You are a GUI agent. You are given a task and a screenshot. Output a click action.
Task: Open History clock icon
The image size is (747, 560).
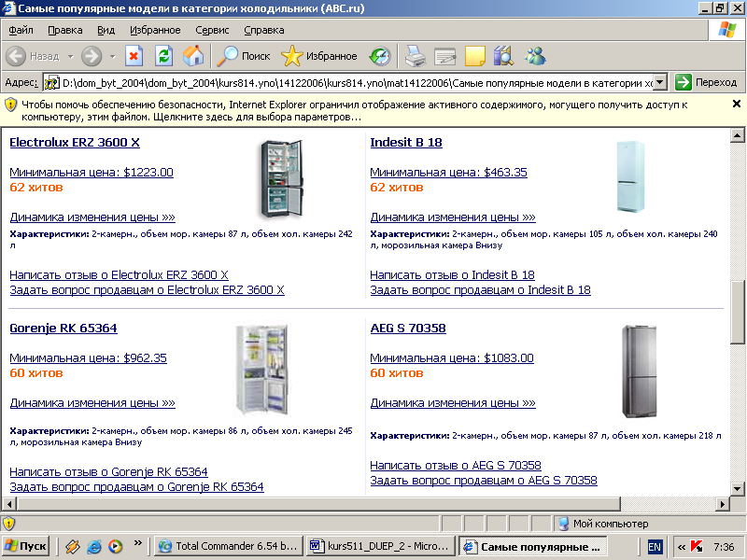coord(380,56)
